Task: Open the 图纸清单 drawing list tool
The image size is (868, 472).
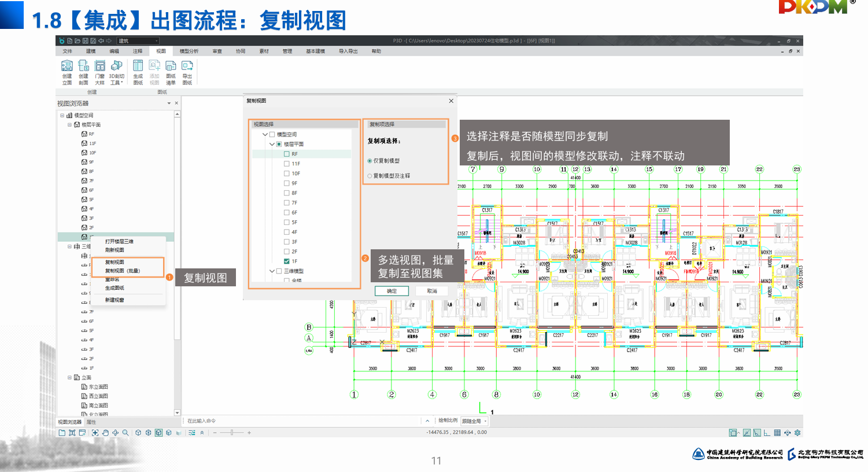Action: (x=171, y=72)
